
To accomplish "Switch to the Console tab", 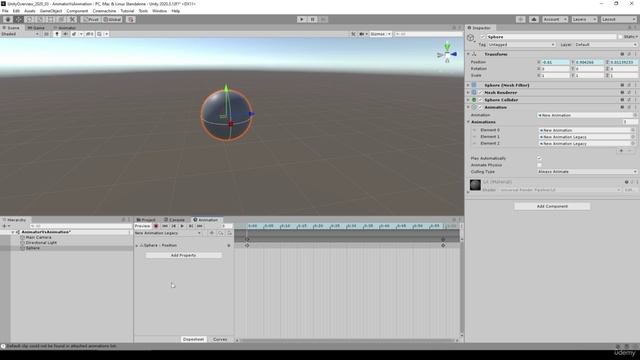I will [x=174, y=220].
